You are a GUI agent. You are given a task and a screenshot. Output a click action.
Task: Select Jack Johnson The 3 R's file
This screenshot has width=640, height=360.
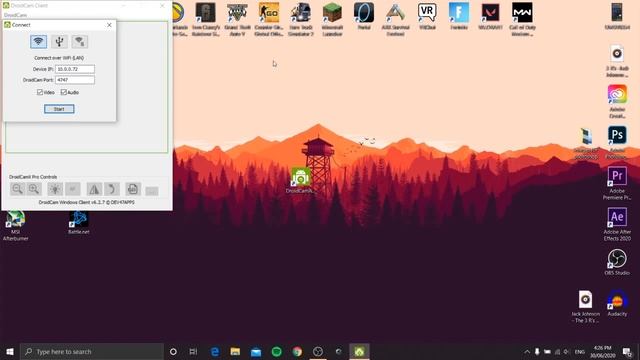(x=585, y=306)
